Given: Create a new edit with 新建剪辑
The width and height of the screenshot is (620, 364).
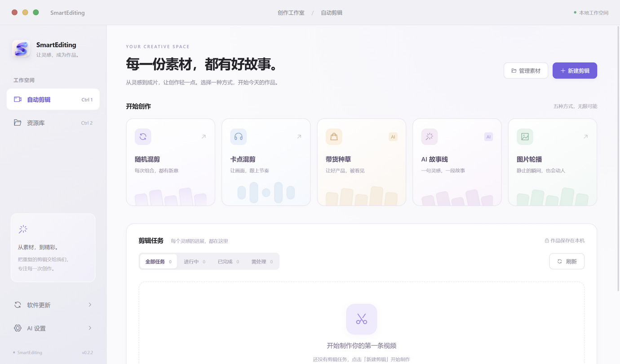Looking at the screenshot, I should point(575,70).
